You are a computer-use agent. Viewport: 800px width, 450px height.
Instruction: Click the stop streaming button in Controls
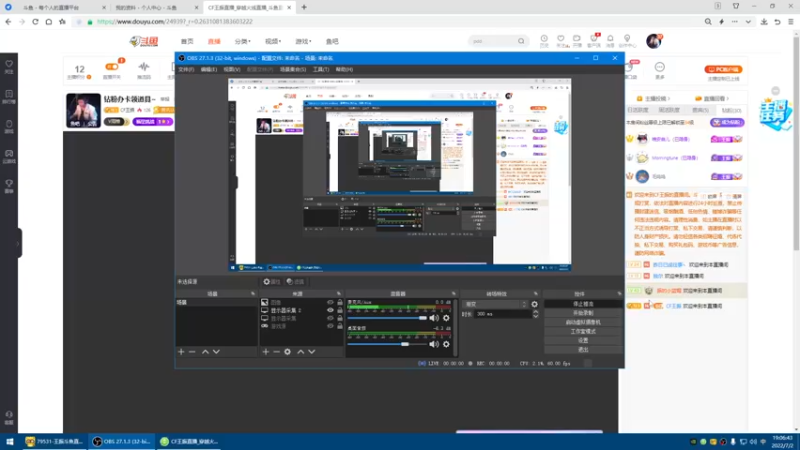583,304
